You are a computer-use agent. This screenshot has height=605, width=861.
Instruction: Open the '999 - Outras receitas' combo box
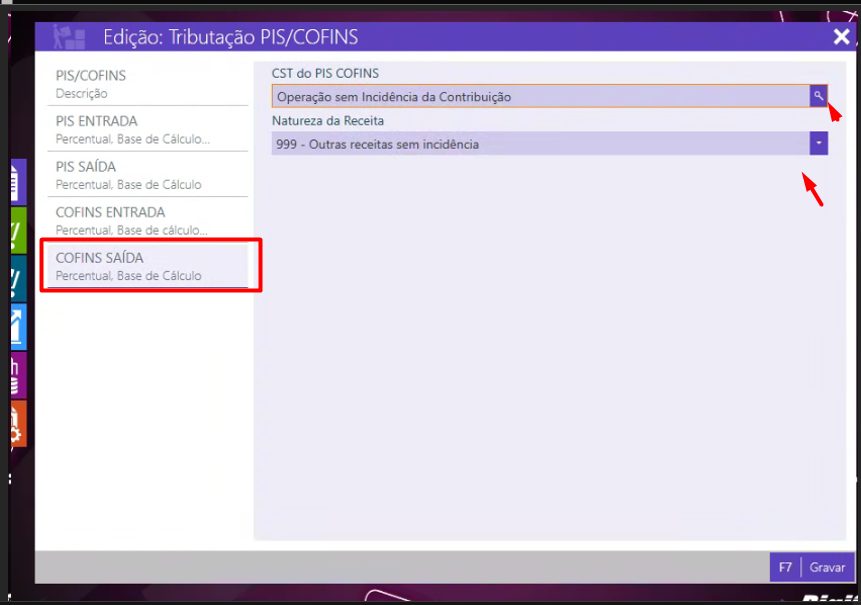pos(540,144)
